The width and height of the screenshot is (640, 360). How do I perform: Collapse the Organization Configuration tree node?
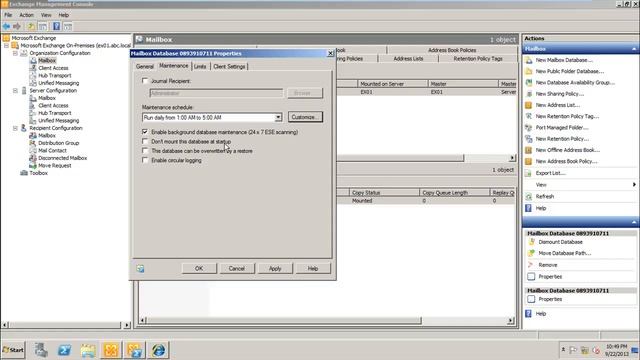point(16,53)
